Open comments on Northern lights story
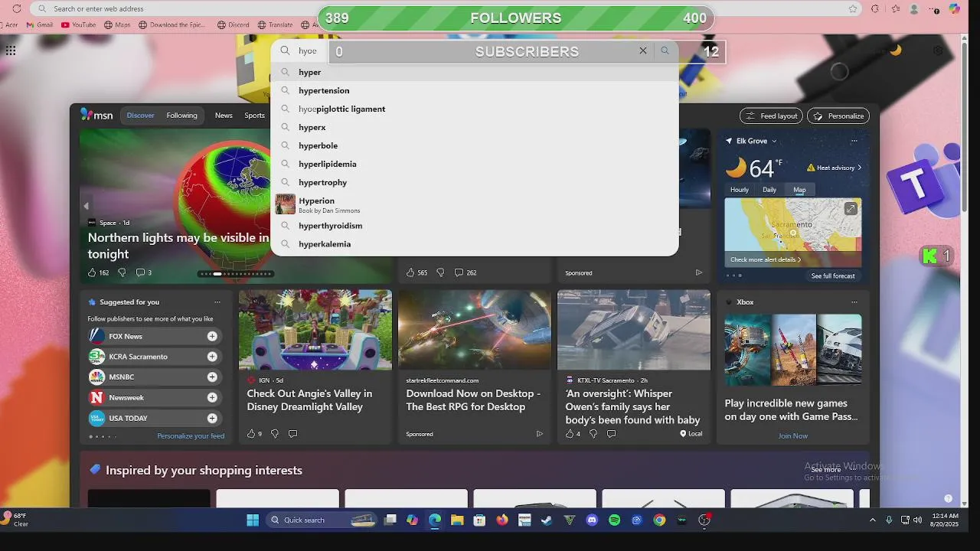980x551 pixels. [144, 272]
